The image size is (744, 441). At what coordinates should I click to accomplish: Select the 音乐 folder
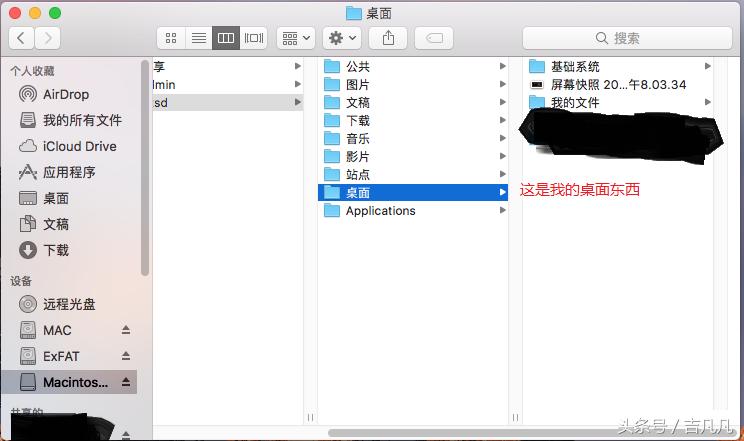413,139
